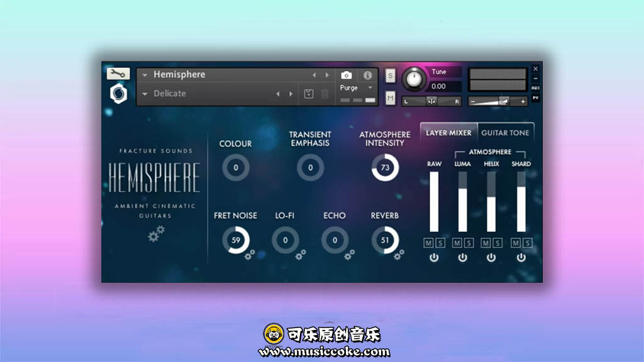Open Reverb settings gear
Screen dimensions: 644x362
[399, 255]
